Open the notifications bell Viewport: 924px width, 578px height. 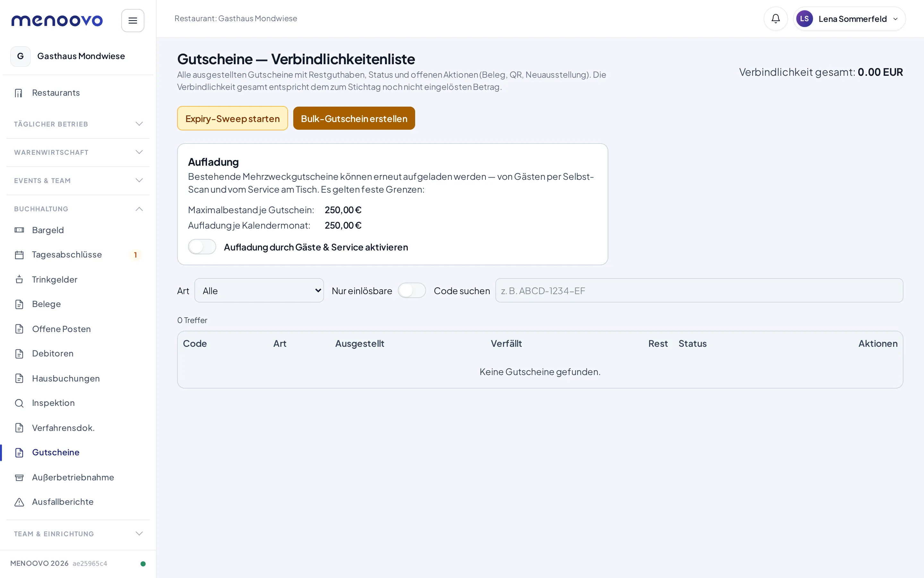click(x=775, y=19)
